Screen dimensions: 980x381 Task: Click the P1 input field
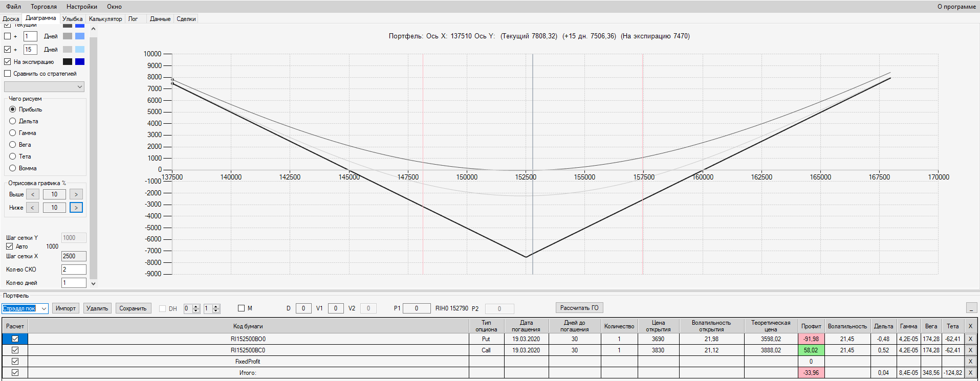click(x=417, y=308)
